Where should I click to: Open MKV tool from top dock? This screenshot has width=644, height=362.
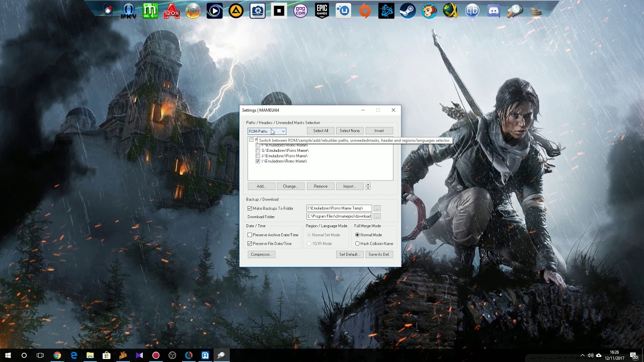[x=128, y=11]
